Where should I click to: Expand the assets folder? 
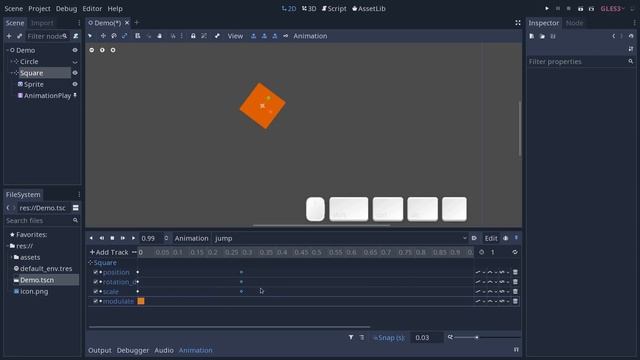[x=12, y=257]
